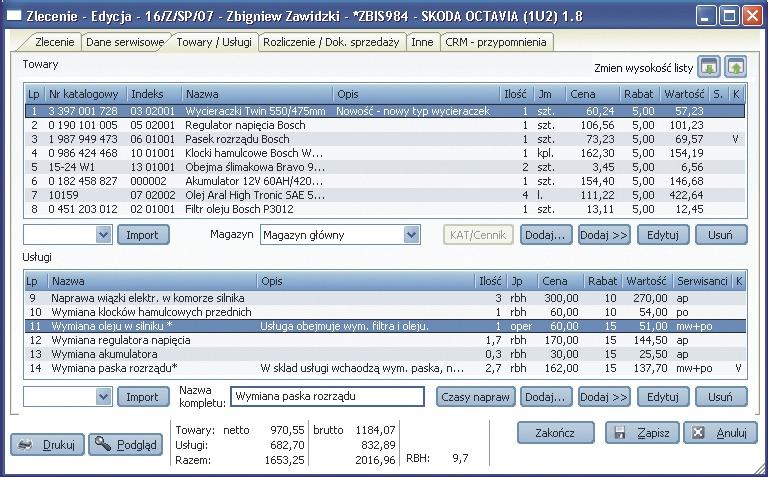
Task: Open the Zlecenie tab
Action: point(54,42)
